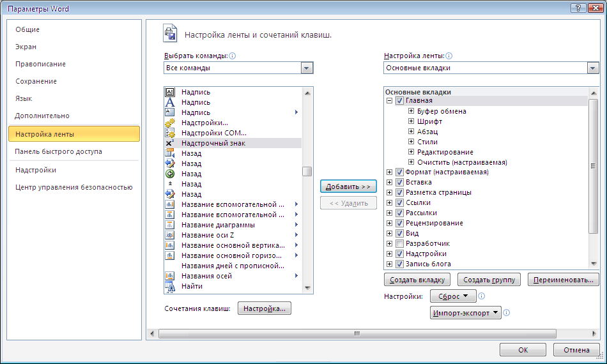Screen dimensions: 607x364
Task: Expand the Абзац group
Action: click(411, 131)
